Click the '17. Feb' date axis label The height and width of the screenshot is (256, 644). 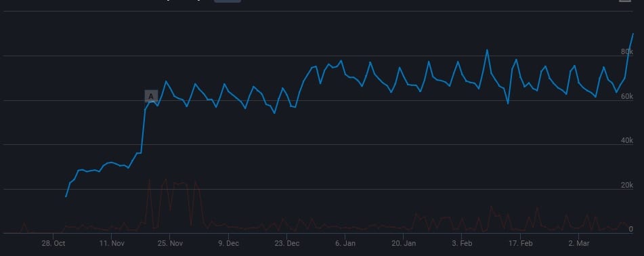(520, 243)
